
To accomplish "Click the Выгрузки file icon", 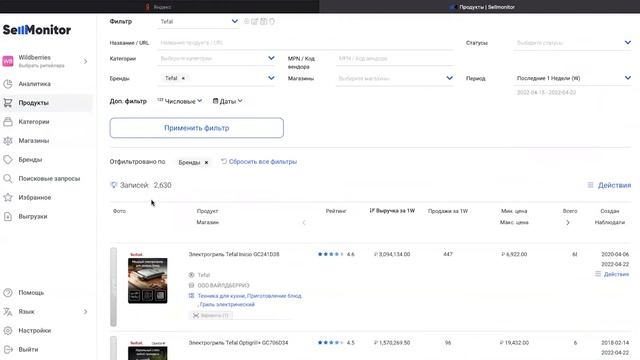I will [x=8, y=216].
